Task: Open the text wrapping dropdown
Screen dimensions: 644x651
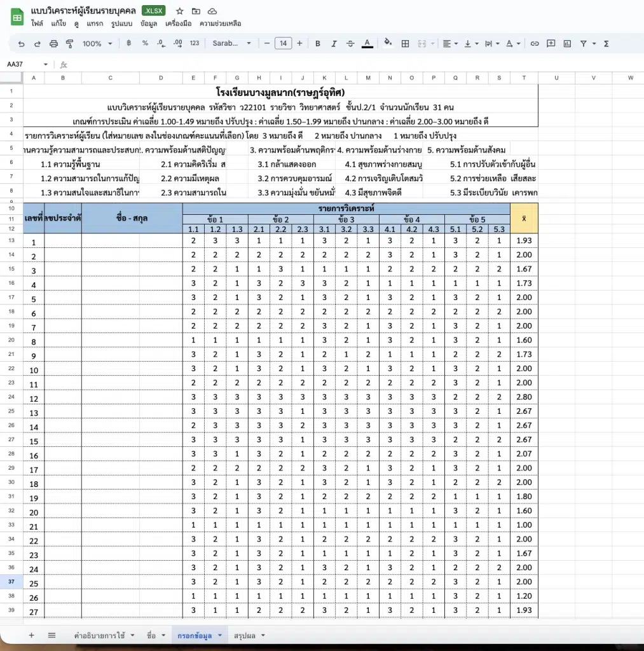Action: [x=492, y=44]
